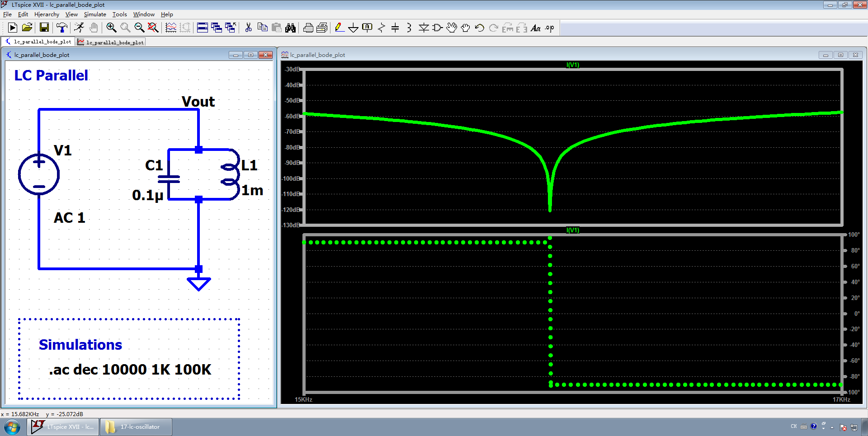Viewport: 868px width, 436px height.
Task: Open 17-lc-oscillator folder in the taskbar
Action: [136, 427]
